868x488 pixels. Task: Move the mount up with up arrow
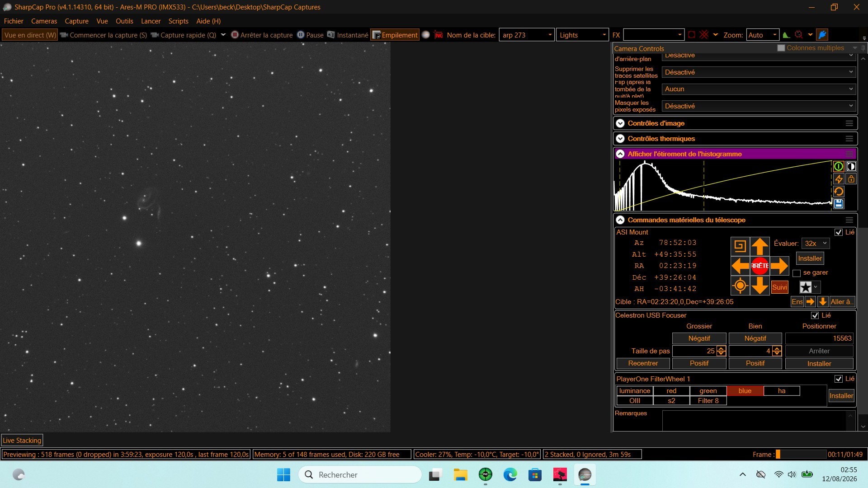coord(760,246)
